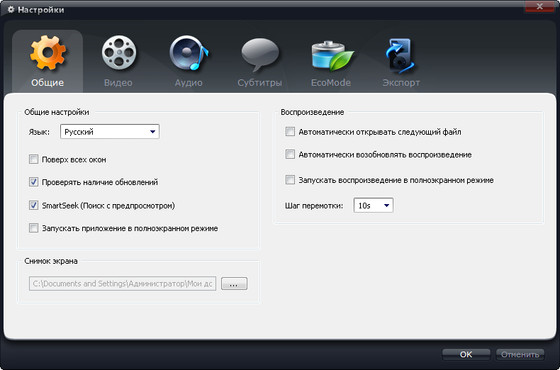Click the Снимок экрана group label
The height and width of the screenshot is (370, 560).
click(51, 261)
